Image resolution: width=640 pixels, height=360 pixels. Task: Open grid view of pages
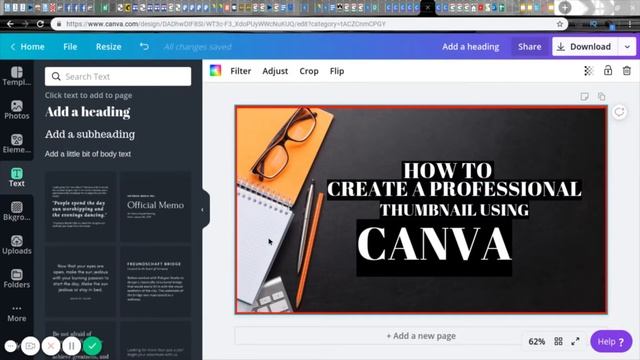558,341
